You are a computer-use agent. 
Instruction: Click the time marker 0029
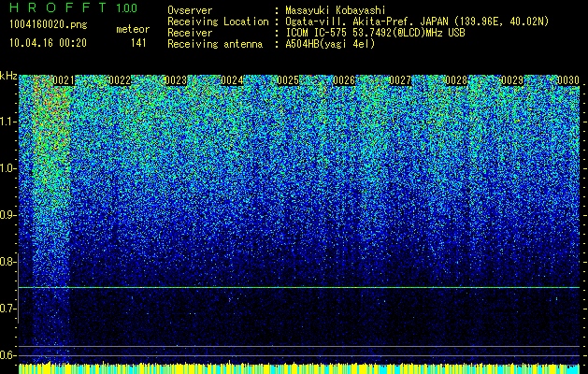512,80
